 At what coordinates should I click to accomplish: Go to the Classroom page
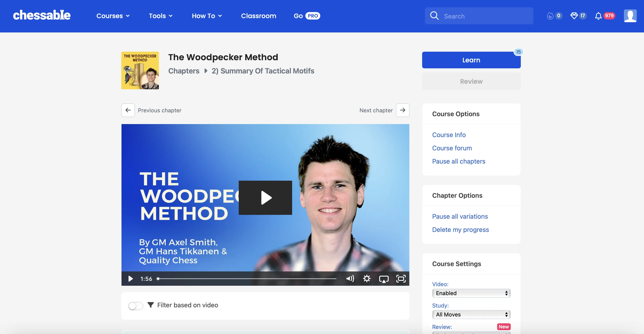(259, 16)
